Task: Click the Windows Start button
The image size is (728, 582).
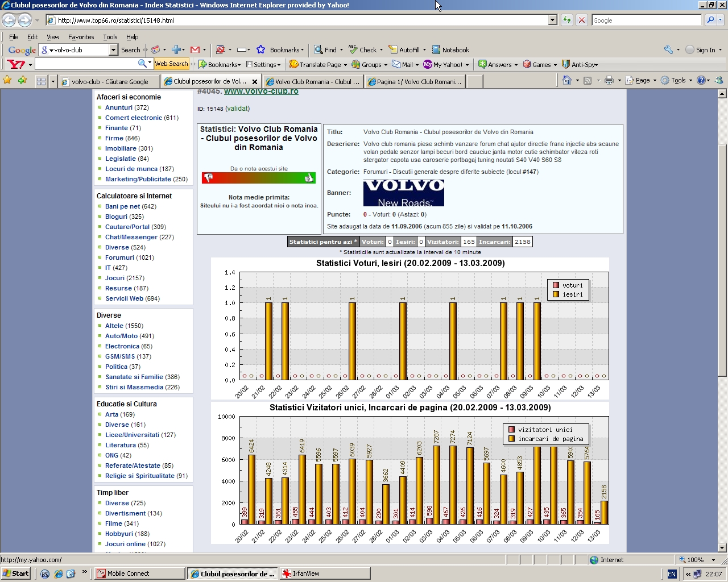Action: tap(16, 573)
